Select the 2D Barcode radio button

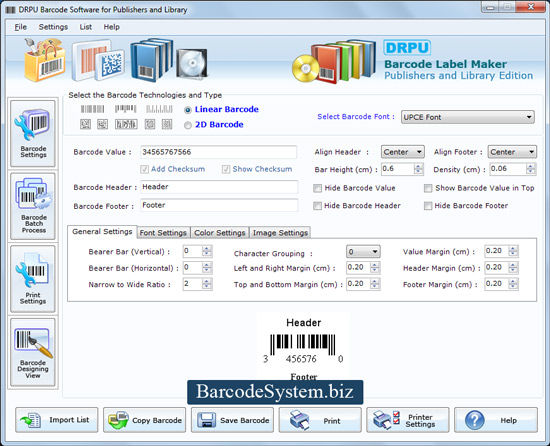pyautogui.click(x=188, y=125)
